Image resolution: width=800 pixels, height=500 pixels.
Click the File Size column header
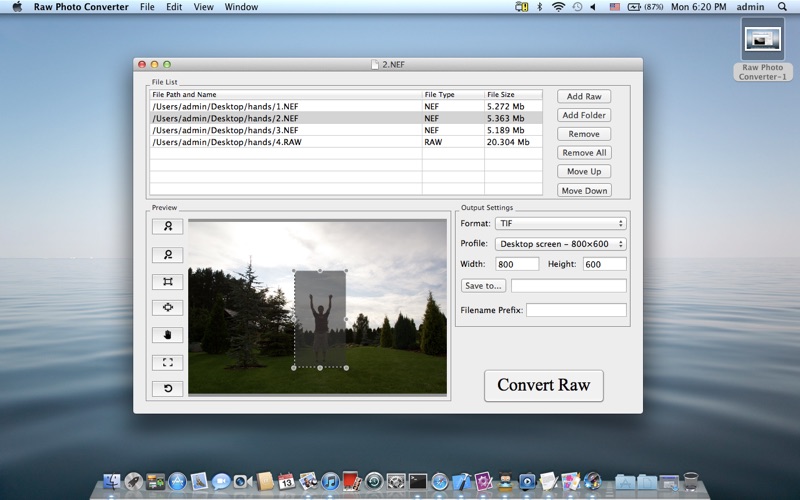point(513,94)
